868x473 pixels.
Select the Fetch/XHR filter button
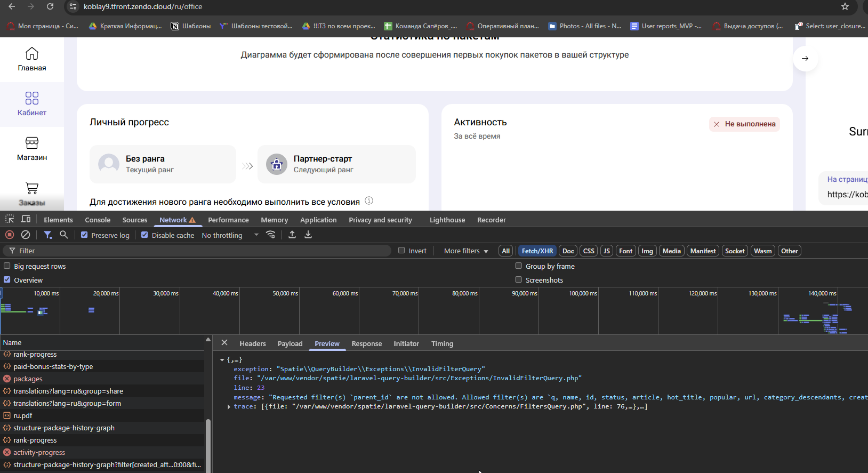coord(537,251)
